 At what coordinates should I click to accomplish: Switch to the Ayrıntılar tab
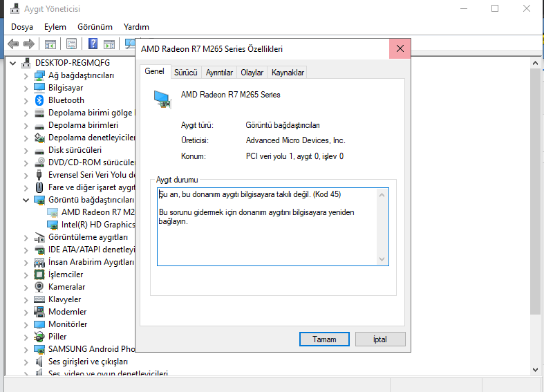tap(219, 73)
